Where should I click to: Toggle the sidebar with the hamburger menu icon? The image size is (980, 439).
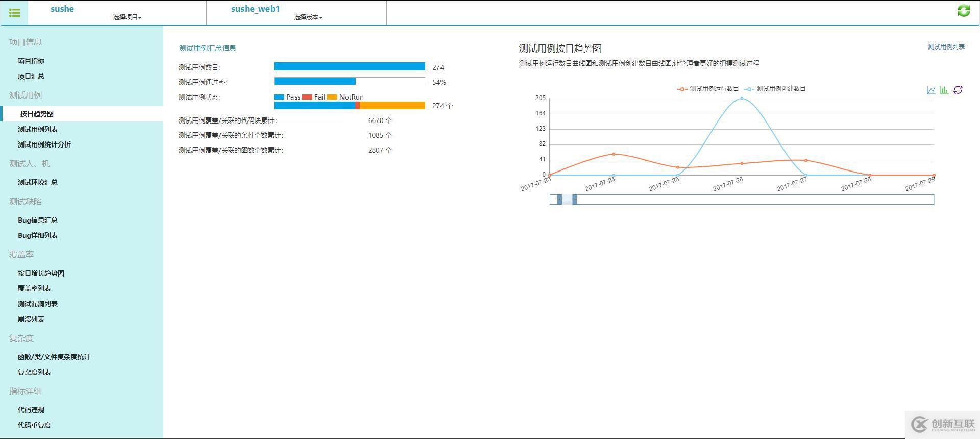(x=15, y=13)
